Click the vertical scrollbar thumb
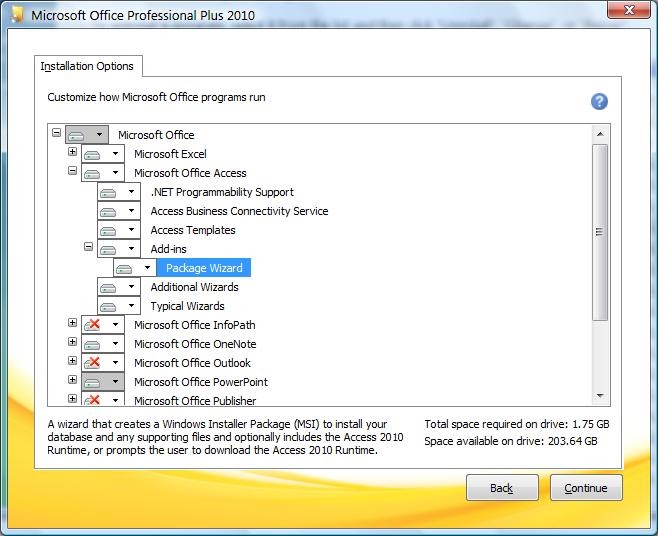 (600, 232)
